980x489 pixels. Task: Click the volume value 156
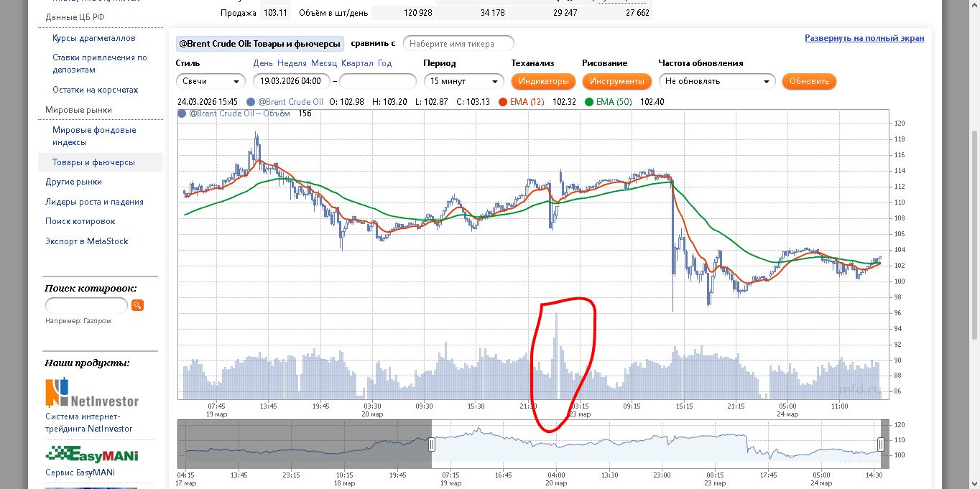coord(305,113)
